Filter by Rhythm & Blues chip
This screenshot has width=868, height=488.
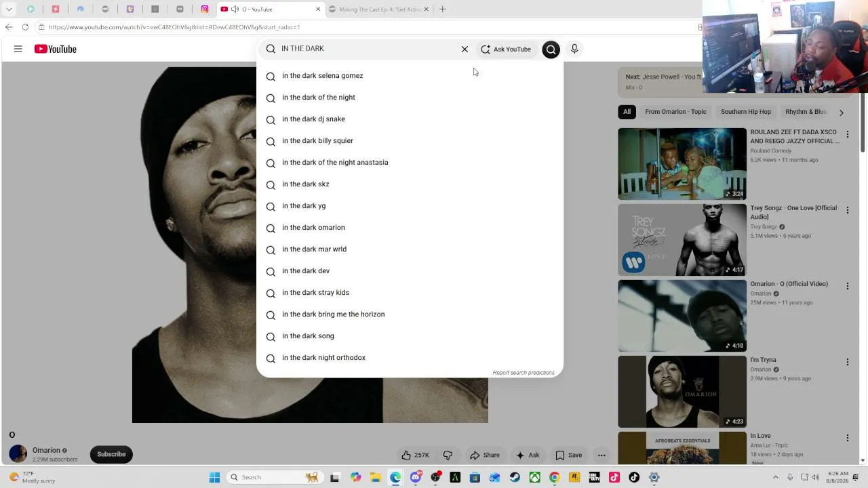(x=806, y=112)
